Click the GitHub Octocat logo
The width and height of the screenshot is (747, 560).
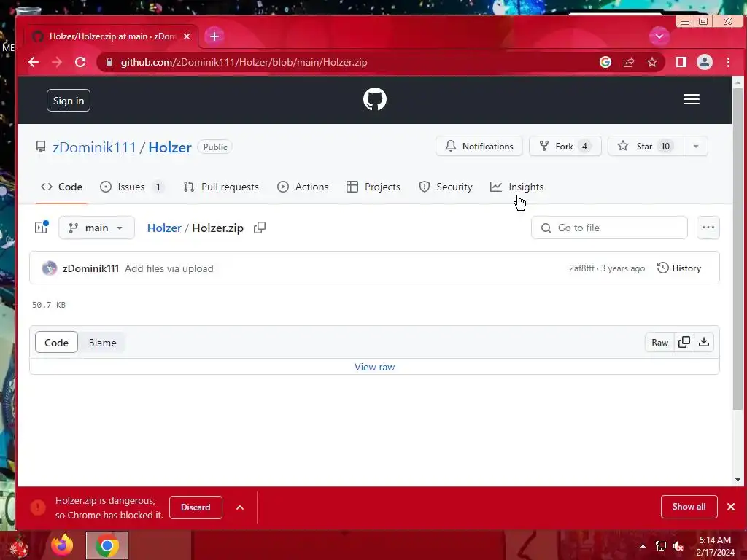tap(375, 99)
